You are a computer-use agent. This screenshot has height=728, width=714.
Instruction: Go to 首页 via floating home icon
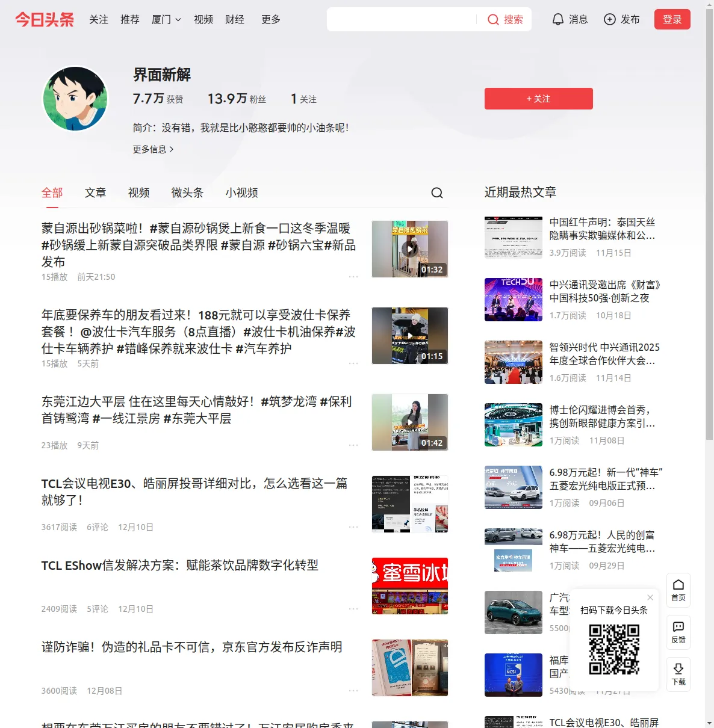[678, 590]
